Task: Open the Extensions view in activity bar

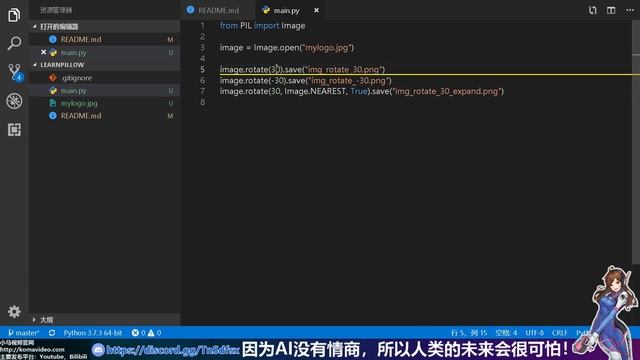Action: point(14,130)
